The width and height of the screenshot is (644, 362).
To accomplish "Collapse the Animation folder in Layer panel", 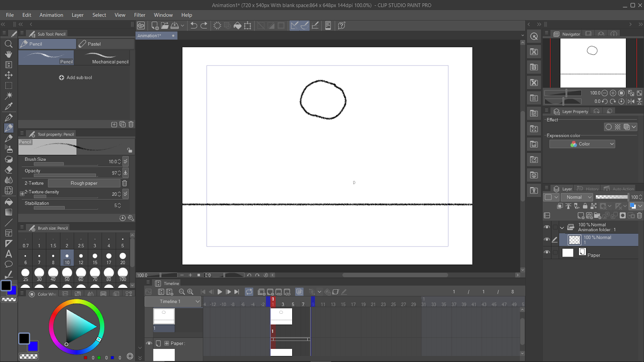I will (562, 227).
